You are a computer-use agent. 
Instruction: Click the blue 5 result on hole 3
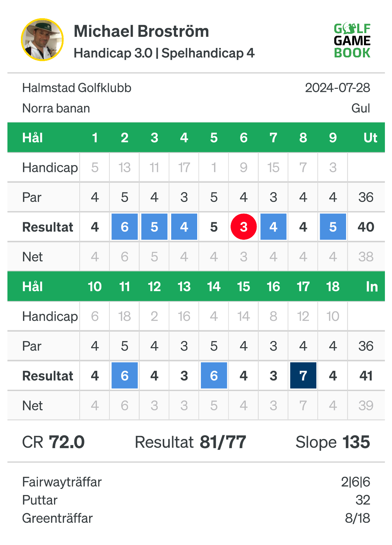[x=154, y=227]
